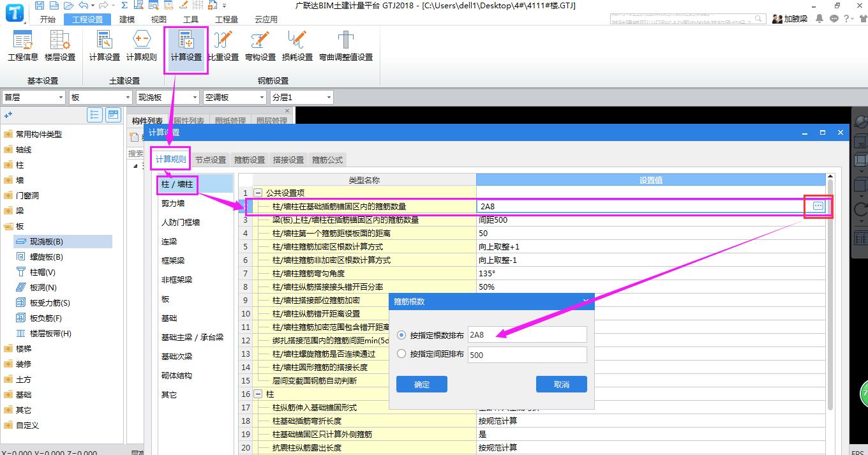Open 弯曲调整值设置 bend adjustment settings
Screen dimensions: 868x455
[x=346, y=46]
